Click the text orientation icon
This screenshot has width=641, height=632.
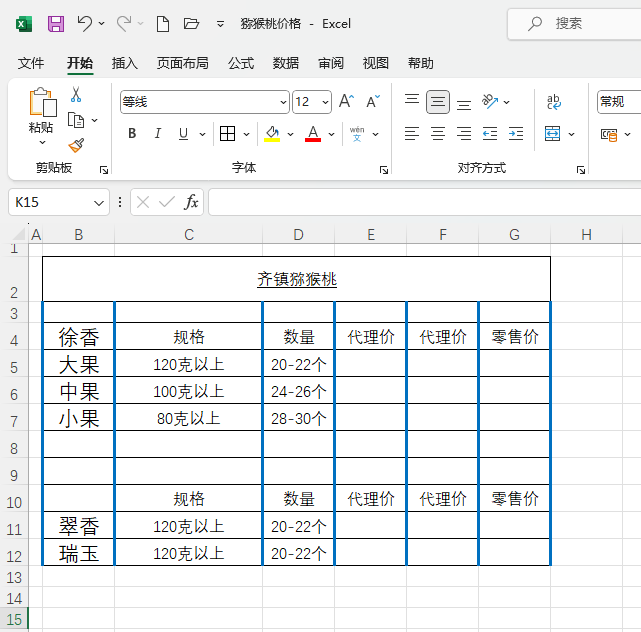(x=490, y=101)
